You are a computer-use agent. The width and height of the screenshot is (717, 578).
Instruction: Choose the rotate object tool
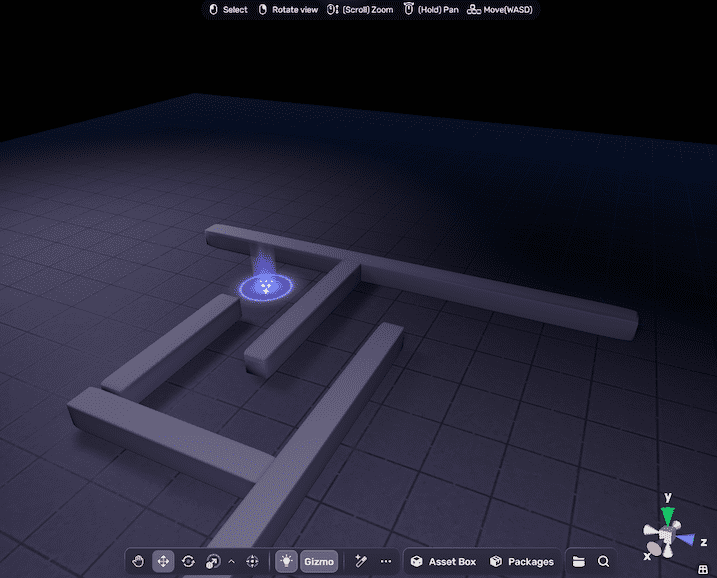click(x=188, y=561)
